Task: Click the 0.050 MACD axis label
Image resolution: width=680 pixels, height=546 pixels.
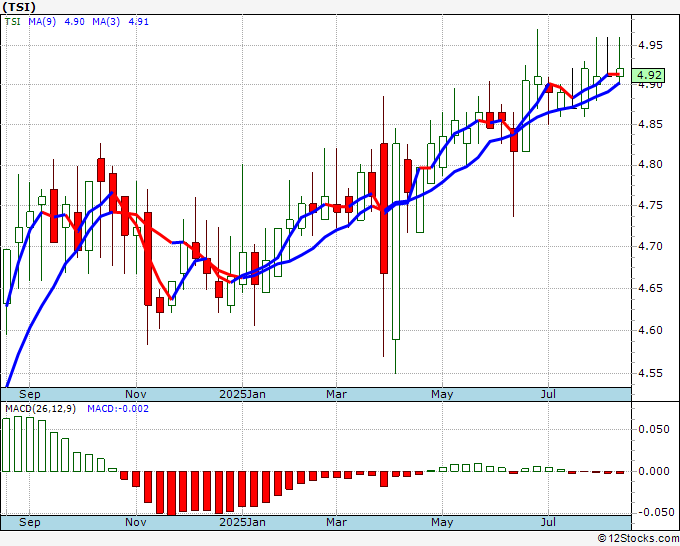Action: click(654, 429)
